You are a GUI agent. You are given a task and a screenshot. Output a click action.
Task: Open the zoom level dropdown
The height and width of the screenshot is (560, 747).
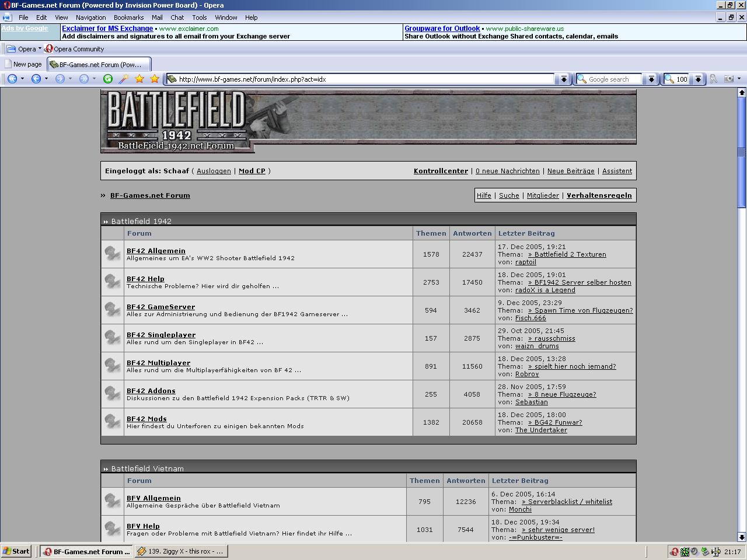697,79
